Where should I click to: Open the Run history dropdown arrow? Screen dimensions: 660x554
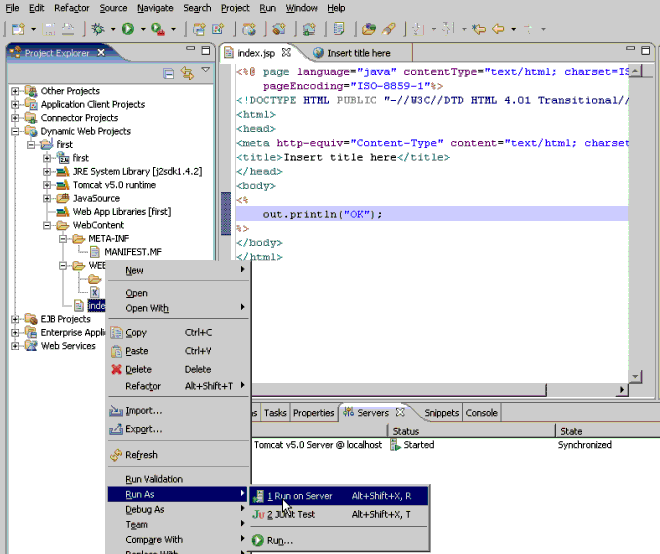pyautogui.click(x=143, y=29)
